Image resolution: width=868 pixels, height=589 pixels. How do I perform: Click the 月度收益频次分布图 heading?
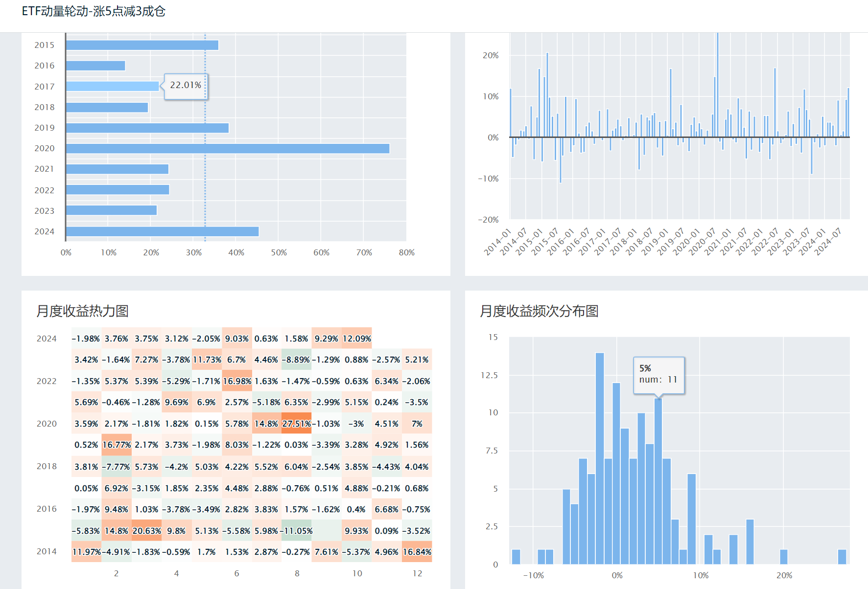[539, 311]
